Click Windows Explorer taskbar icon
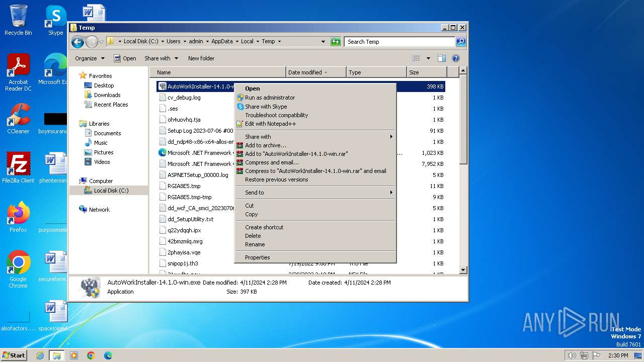 (57, 355)
